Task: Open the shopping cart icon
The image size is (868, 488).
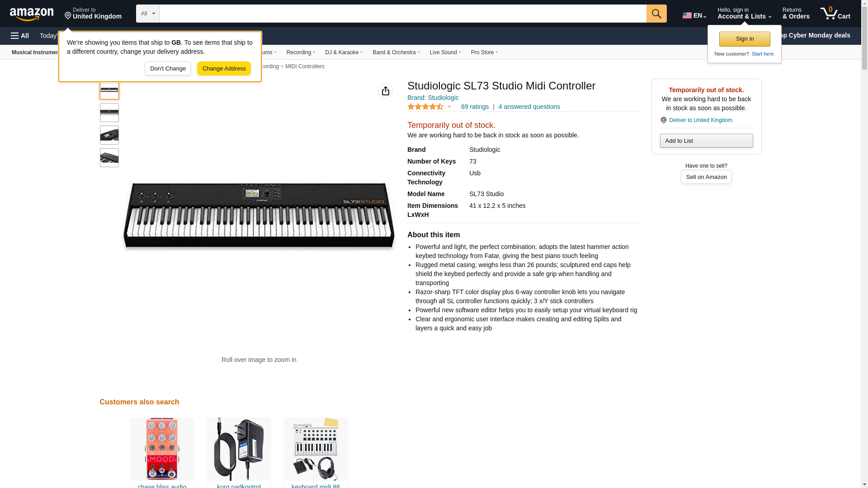Action: click(835, 14)
